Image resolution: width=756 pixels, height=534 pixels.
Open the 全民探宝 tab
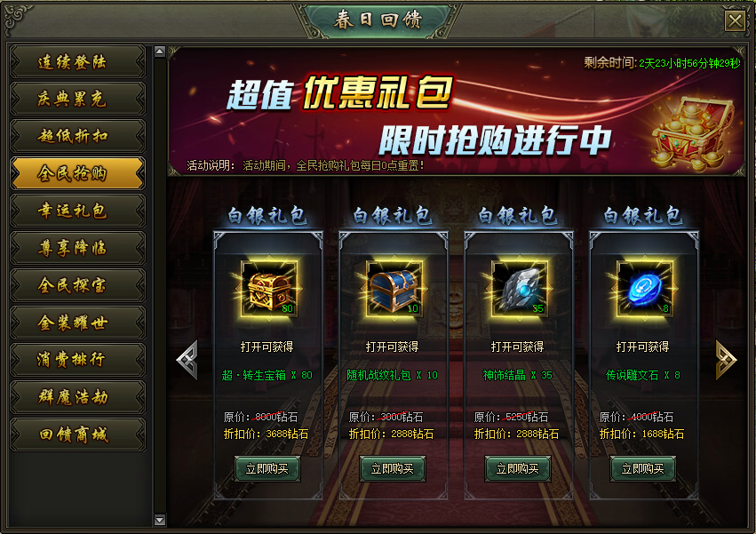coord(77,285)
